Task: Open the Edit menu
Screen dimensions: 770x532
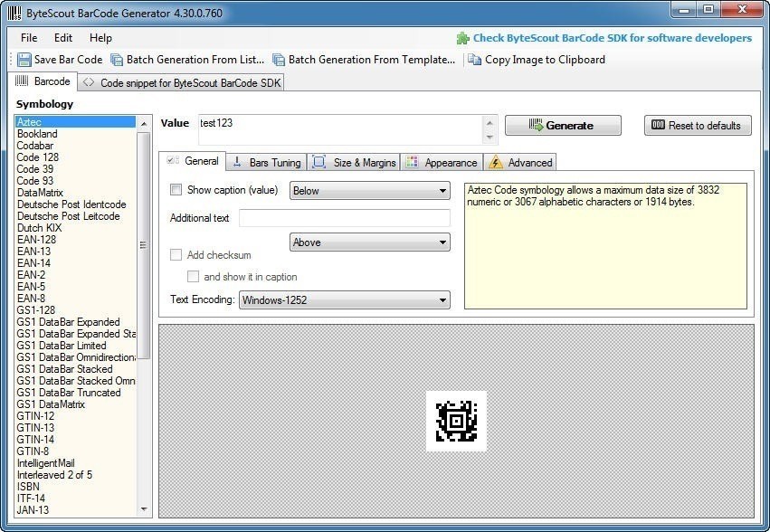Action: [x=63, y=38]
